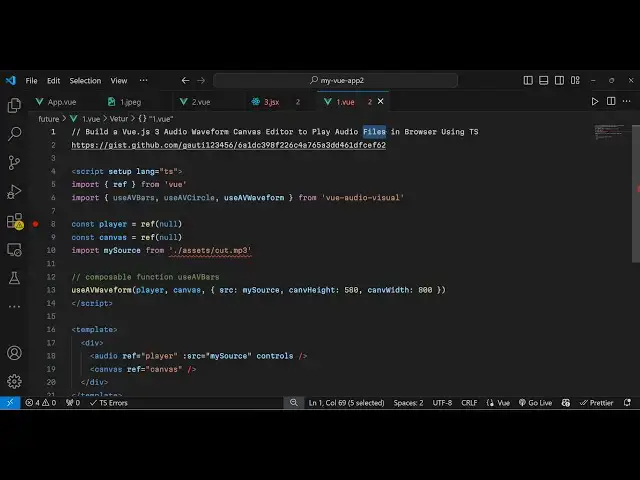Screen dimensions: 640x480
Task: Change encoding via UTF-8
Action: point(442,403)
